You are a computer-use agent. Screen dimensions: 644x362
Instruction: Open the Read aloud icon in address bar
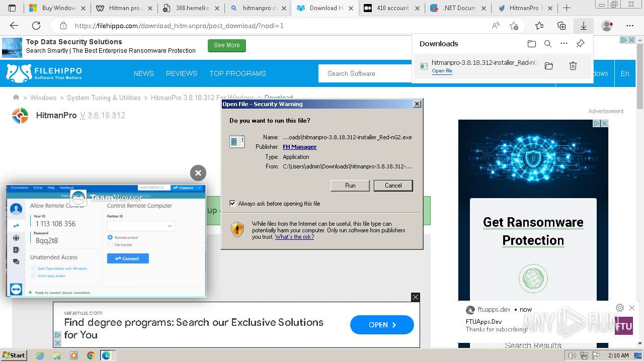496,26
